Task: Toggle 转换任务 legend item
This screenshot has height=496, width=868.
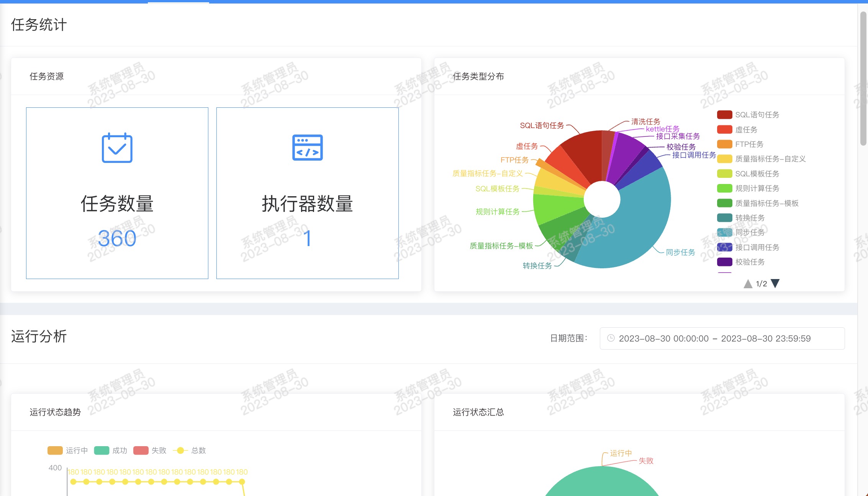Action: tap(741, 218)
